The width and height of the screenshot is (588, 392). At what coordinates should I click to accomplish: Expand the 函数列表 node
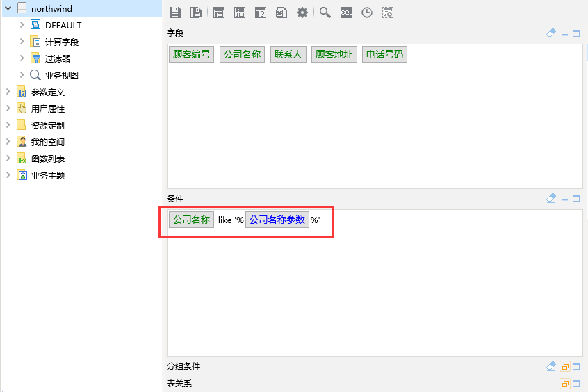(x=8, y=158)
